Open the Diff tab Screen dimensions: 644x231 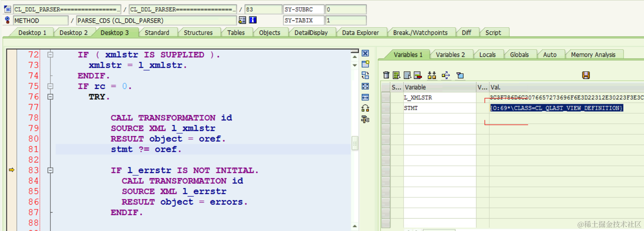tap(466, 32)
